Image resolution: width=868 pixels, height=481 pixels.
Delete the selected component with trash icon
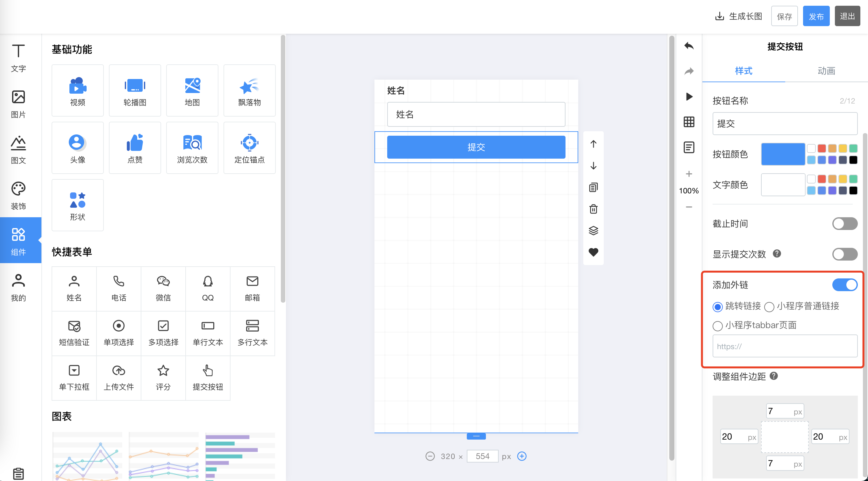coord(594,209)
